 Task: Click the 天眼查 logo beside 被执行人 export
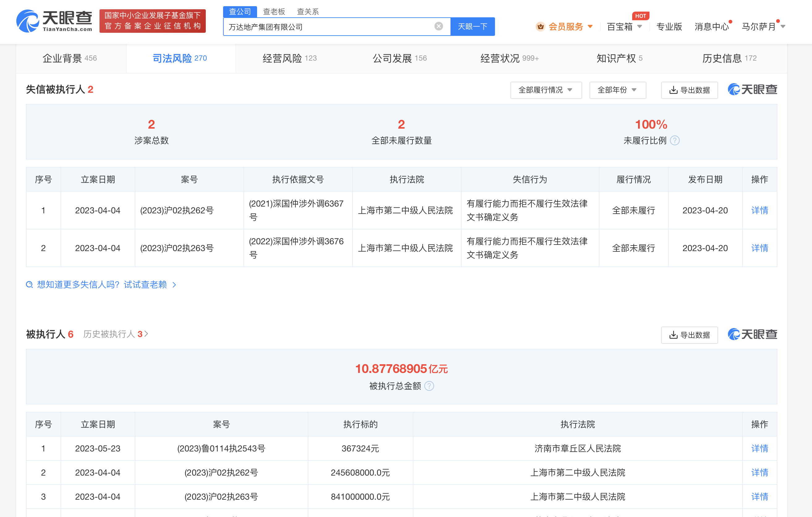752,334
